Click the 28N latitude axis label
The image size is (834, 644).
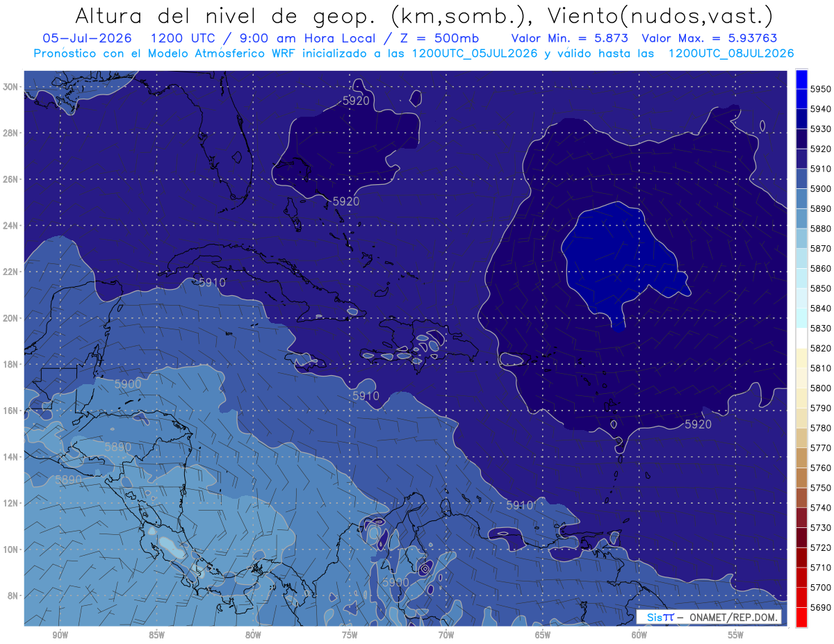click(11, 133)
